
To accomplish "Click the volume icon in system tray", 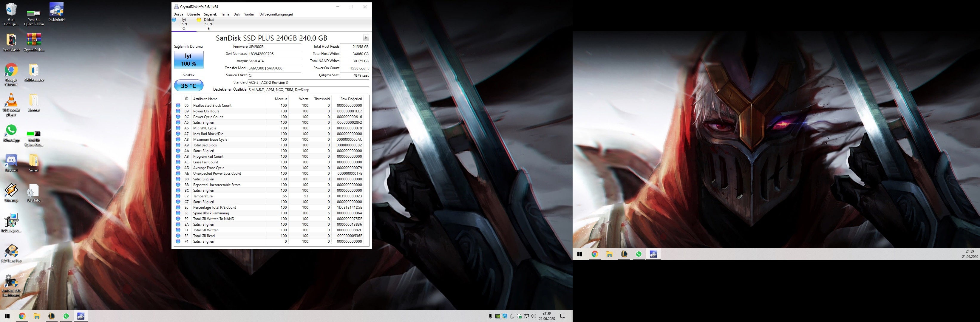I will pos(533,316).
